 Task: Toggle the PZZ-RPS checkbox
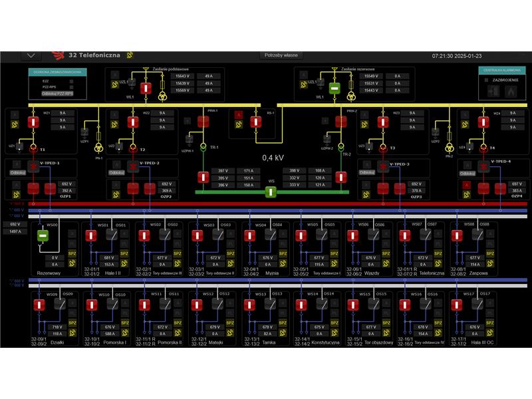(x=71, y=87)
